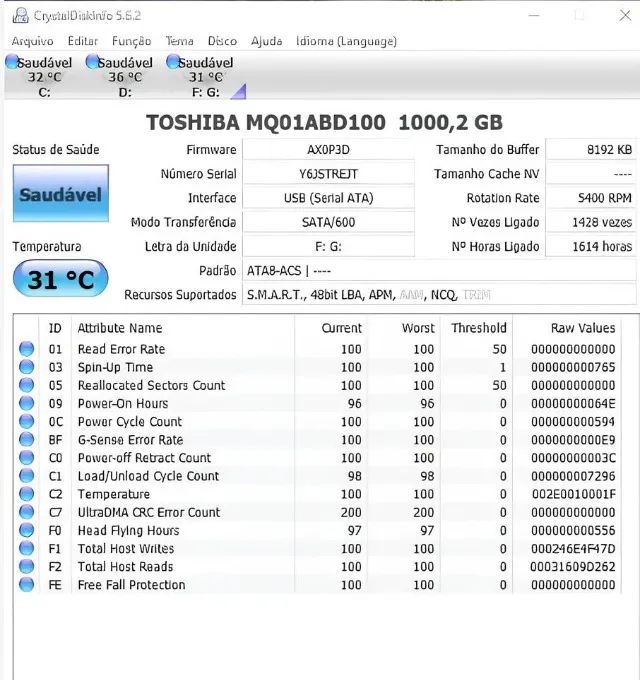Screen dimensions: 640x680
Task: Click status icon for G-Sense Error Rate
Action: (x=26, y=440)
